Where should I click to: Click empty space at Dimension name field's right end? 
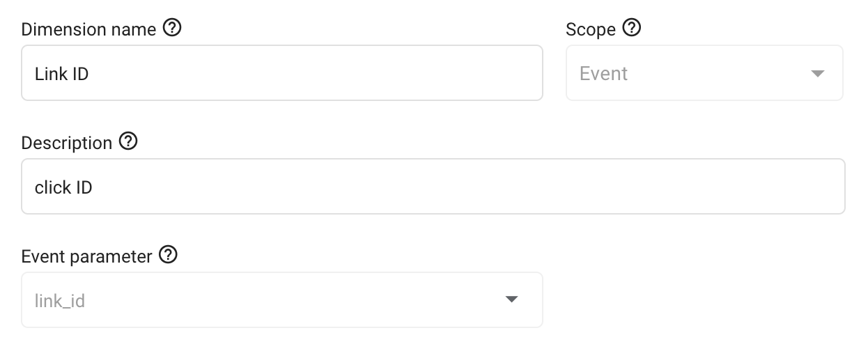[502, 73]
